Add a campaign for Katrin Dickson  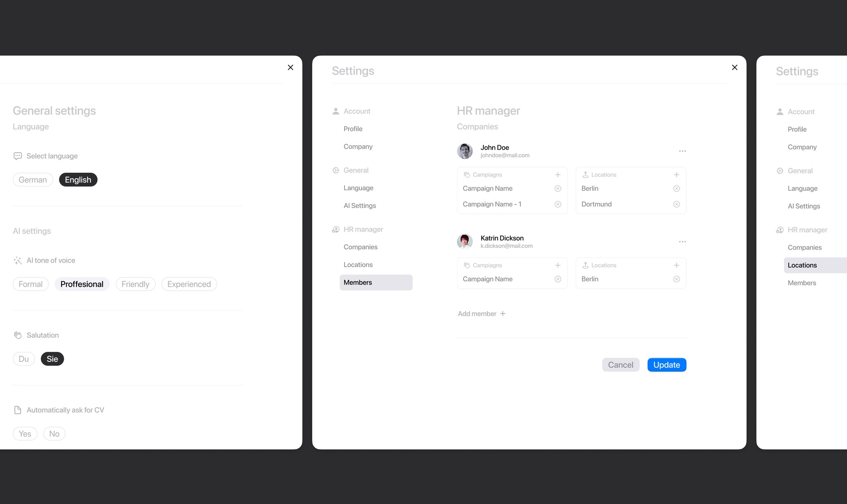557,265
